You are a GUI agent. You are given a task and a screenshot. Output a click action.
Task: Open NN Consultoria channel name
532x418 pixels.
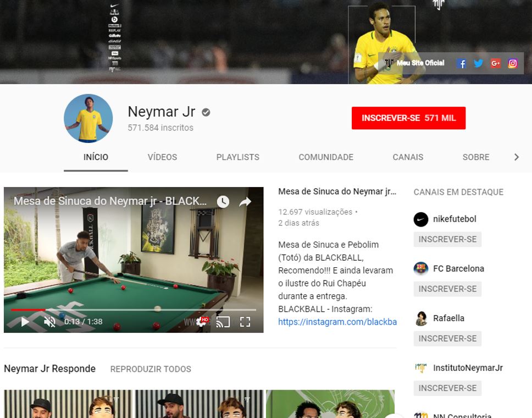click(462, 415)
